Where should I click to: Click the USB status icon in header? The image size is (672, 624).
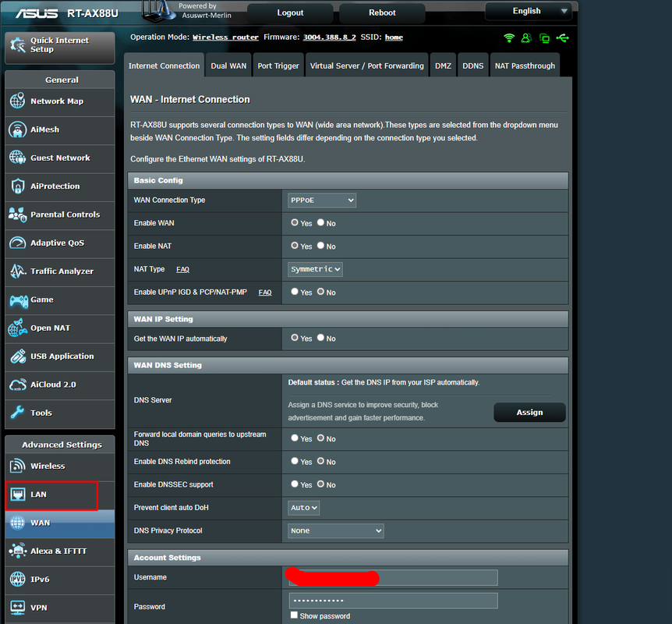pos(563,38)
